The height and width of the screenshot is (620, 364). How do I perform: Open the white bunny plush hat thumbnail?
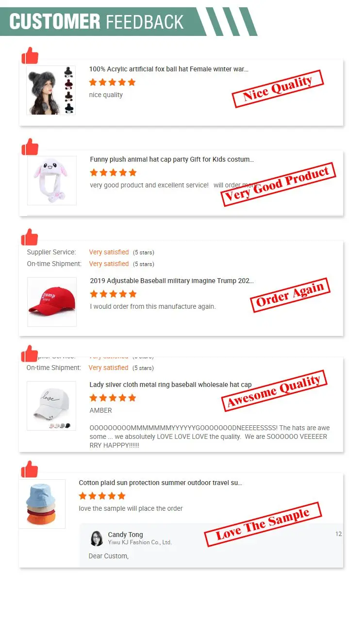point(52,181)
